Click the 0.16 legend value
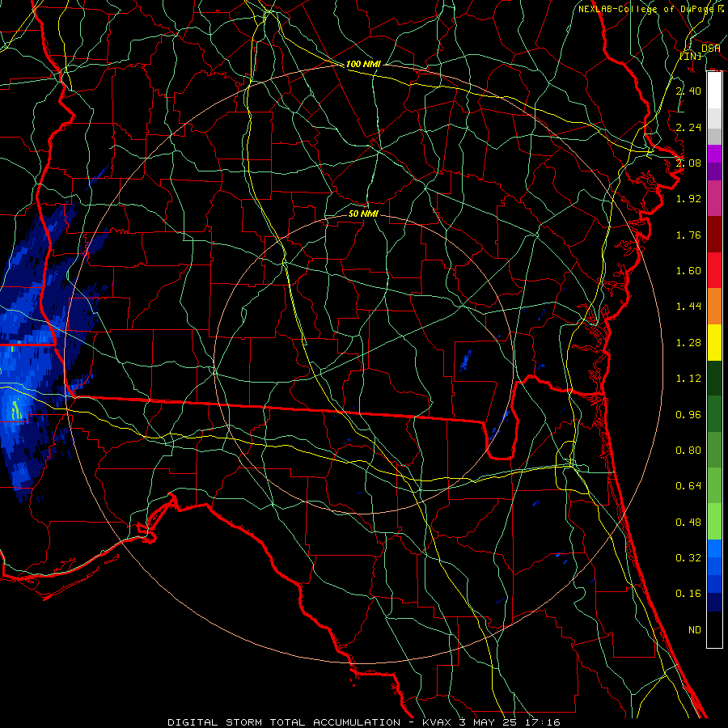The height and width of the screenshot is (728, 728). click(688, 594)
